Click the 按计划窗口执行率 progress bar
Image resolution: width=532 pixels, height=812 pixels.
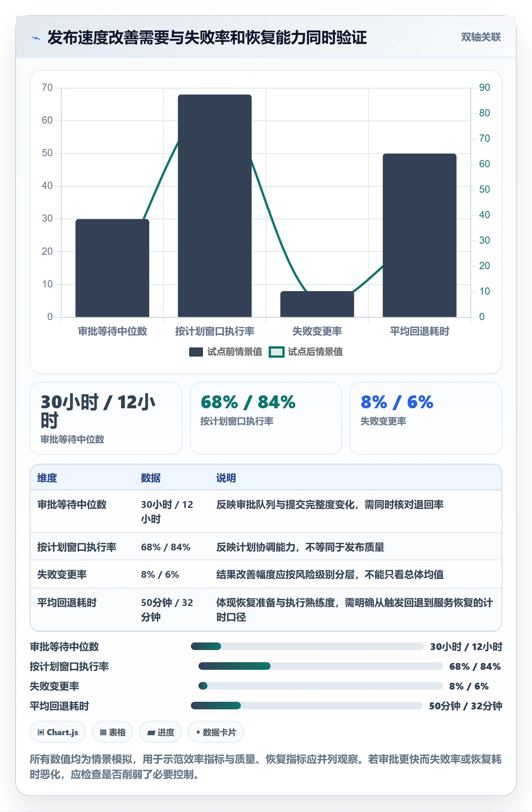[320, 666]
